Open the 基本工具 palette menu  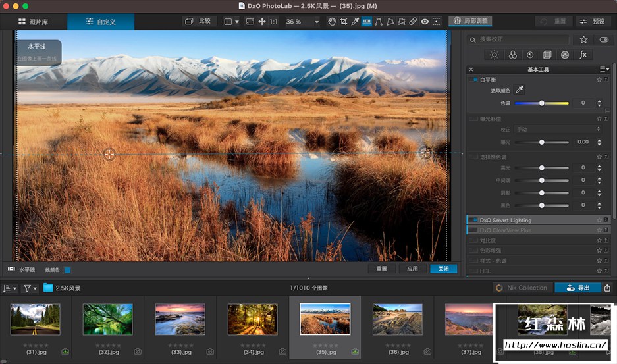604,69
